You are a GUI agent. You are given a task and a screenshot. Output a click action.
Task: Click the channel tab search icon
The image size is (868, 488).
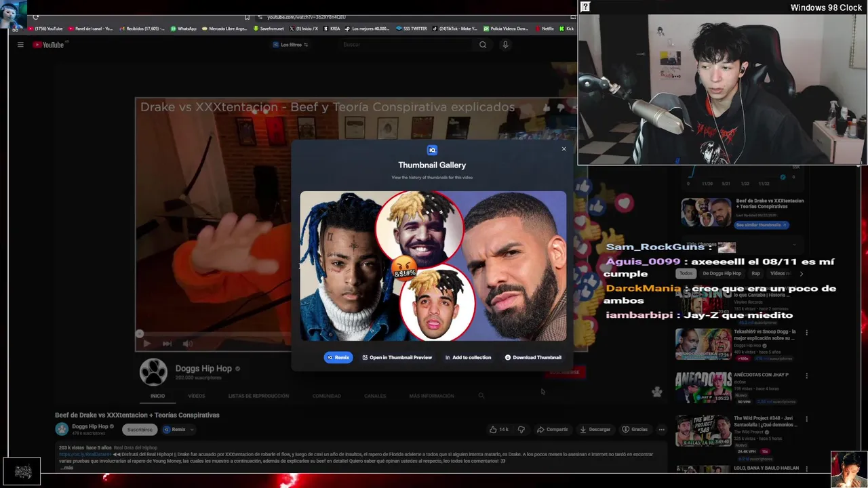481,396
